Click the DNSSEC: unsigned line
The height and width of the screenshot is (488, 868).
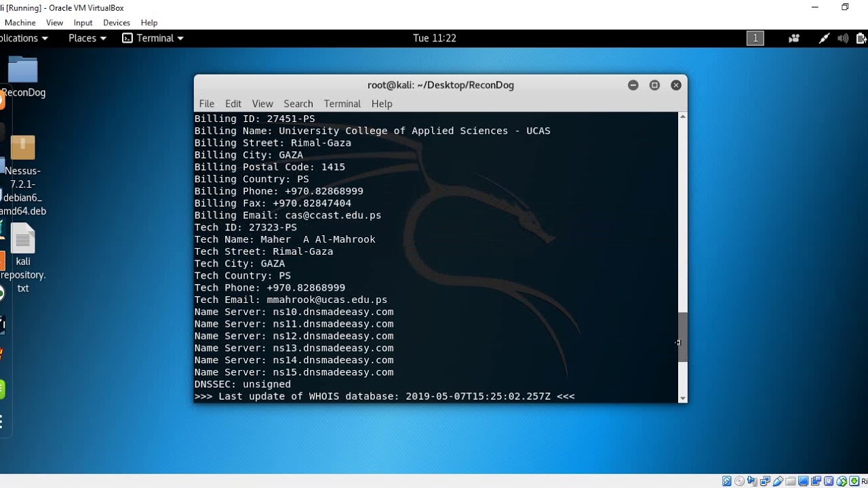(x=243, y=384)
